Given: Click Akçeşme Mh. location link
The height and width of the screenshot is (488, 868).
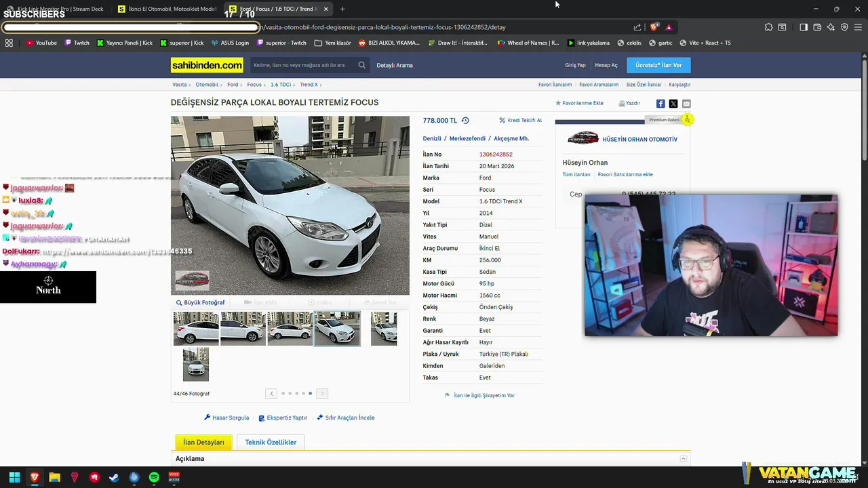Looking at the screenshot, I should point(511,138).
